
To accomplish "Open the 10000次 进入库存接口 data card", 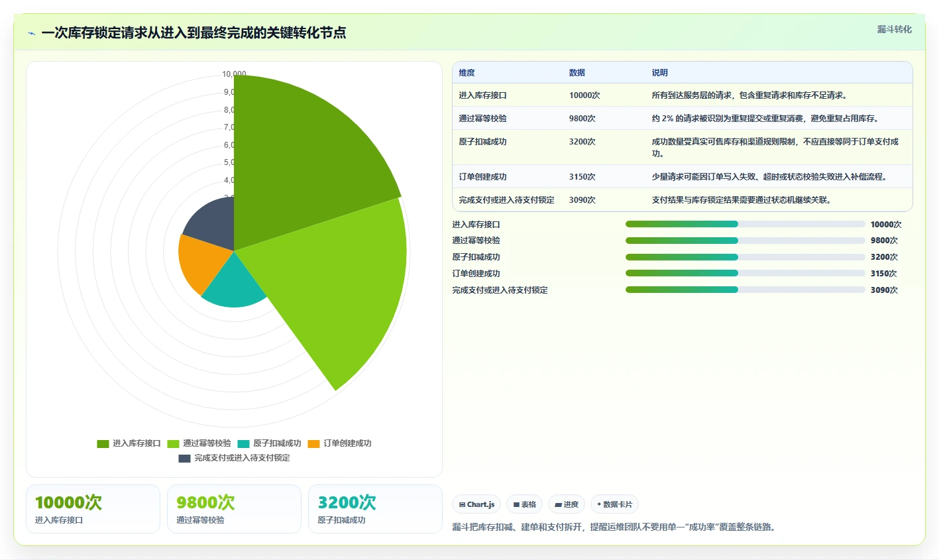I will click(x=93, y=509).
